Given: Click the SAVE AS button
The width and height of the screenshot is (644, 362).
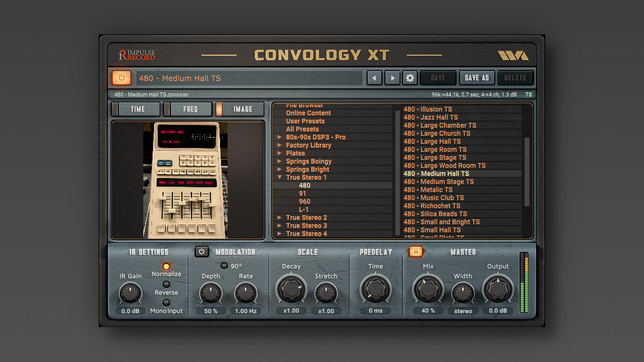Looking at the screenshot, I should click(x=477, y=78).
